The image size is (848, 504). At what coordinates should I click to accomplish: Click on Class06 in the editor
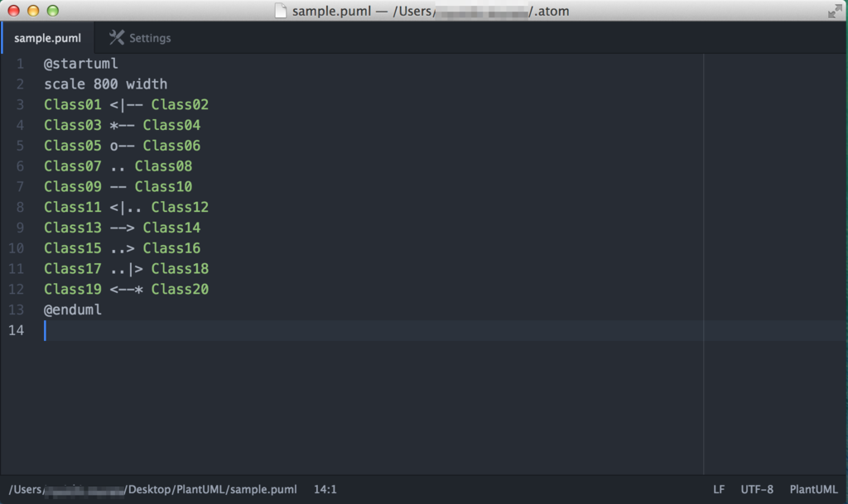(x=171, y=146)
